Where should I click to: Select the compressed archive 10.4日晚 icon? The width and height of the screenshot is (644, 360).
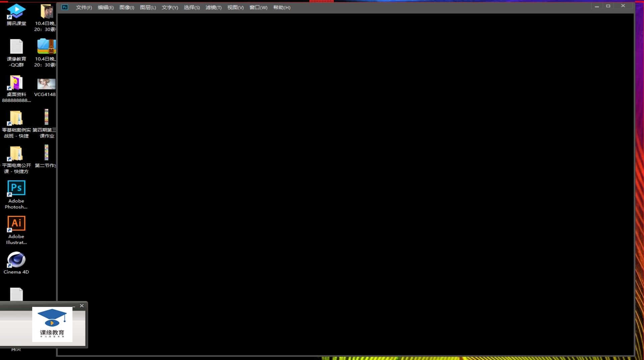(x=46, y=53)
